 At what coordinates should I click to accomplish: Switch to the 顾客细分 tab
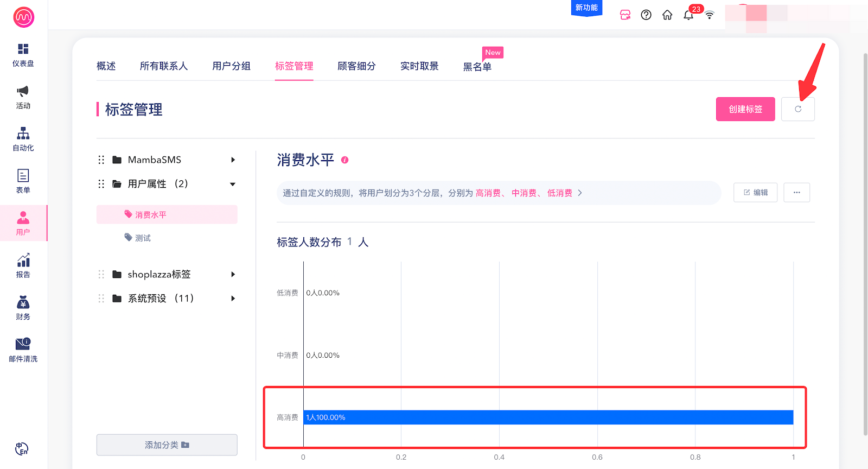356,66
